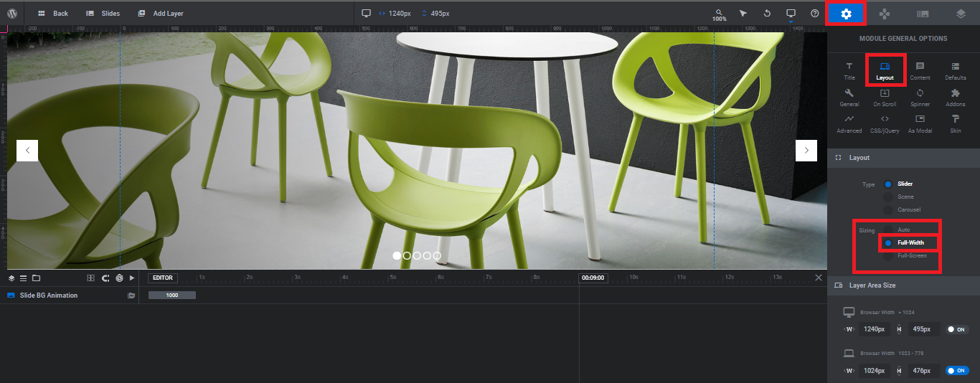Go to the previous slide arrow
The image size is (980, 383).
[x=27, y=151]
